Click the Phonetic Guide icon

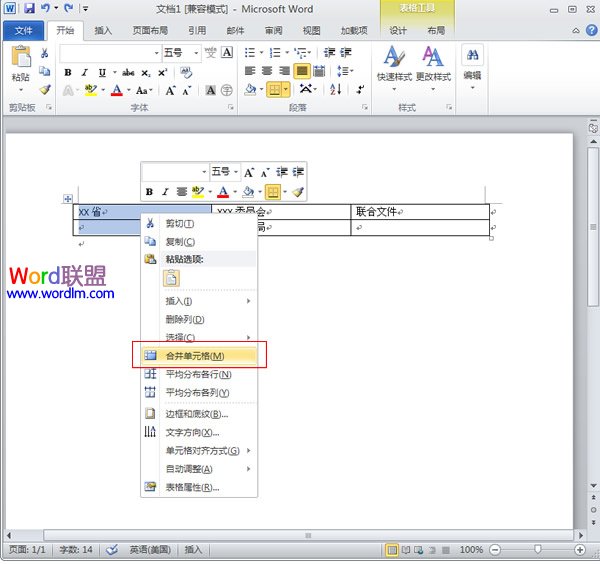[210, 52]
